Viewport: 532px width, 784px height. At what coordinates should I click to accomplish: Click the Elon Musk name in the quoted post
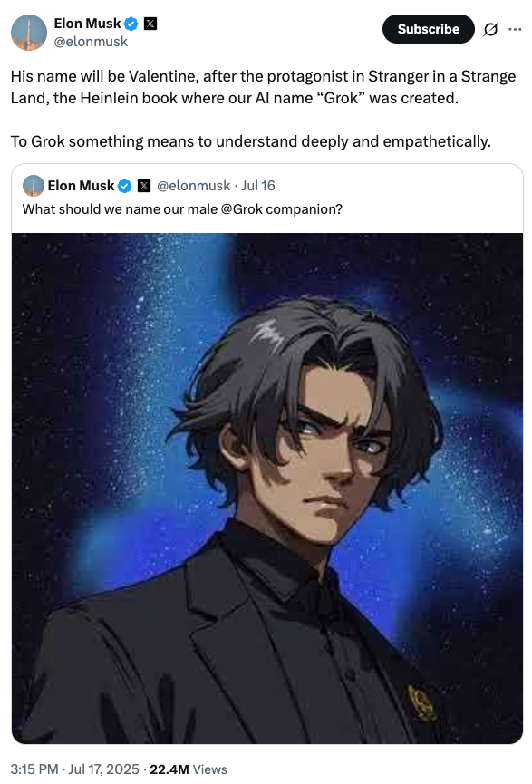pos(81,186)
